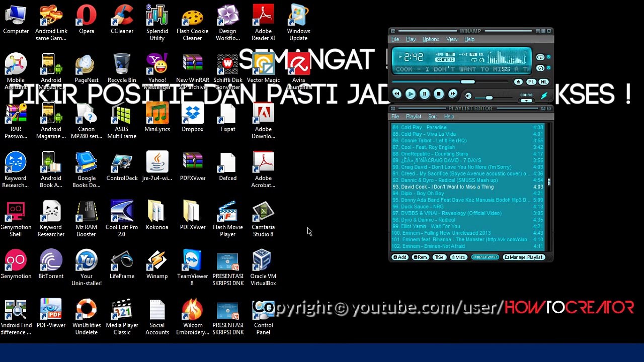Select the Recycle Bin desktop icon

122,68
